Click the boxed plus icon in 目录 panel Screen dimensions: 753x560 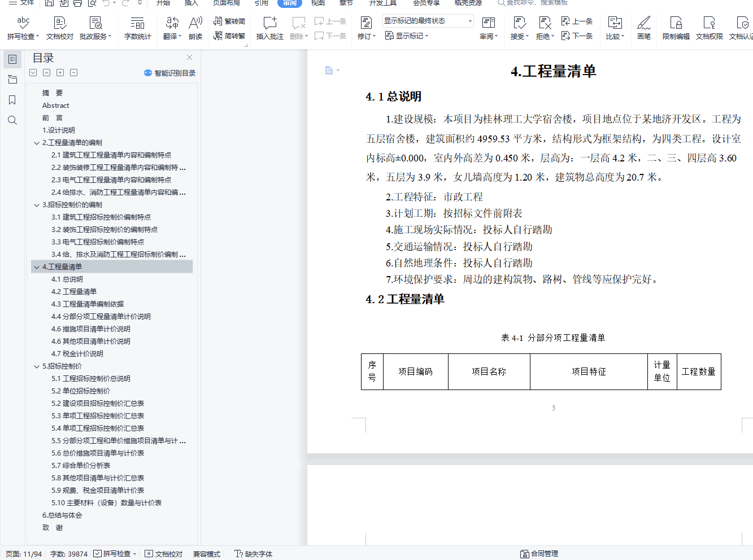point(60,73)
